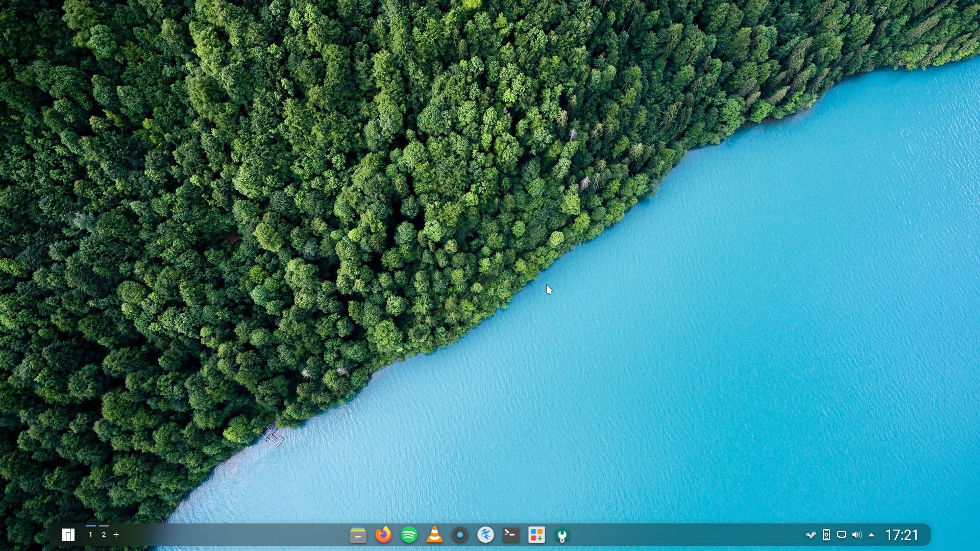The image size is (980, 551).
Task: Open the software store with colored tiles
Action: click(x=536, y=535)
